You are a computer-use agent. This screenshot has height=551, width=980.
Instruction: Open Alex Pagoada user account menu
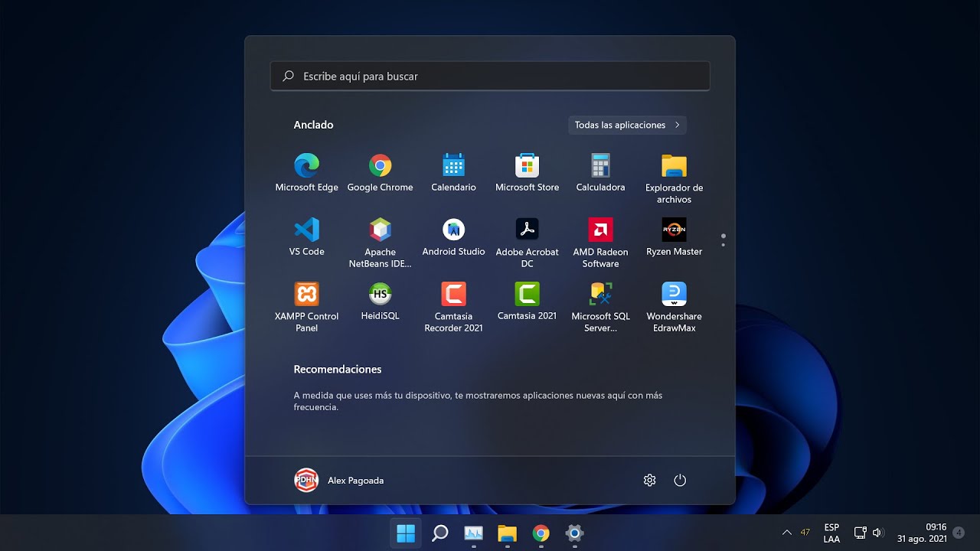(x=339, y=481)
